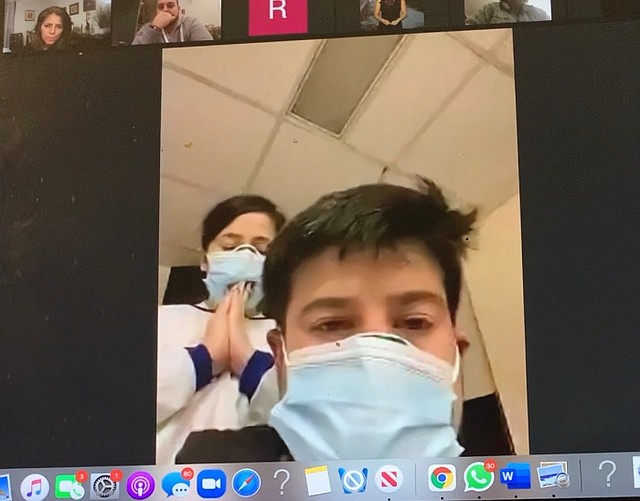Open System Preferences gear icon

click(x=104, y=486)
